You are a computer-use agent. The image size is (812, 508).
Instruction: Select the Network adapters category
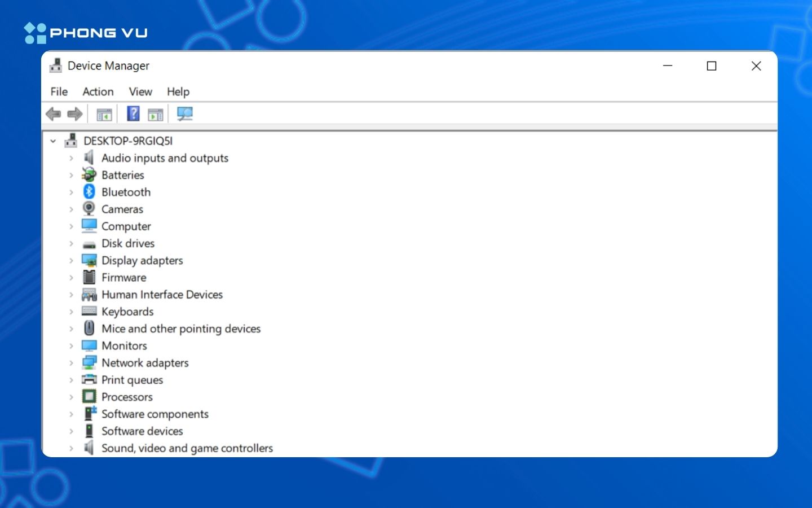tap(145, 362)
